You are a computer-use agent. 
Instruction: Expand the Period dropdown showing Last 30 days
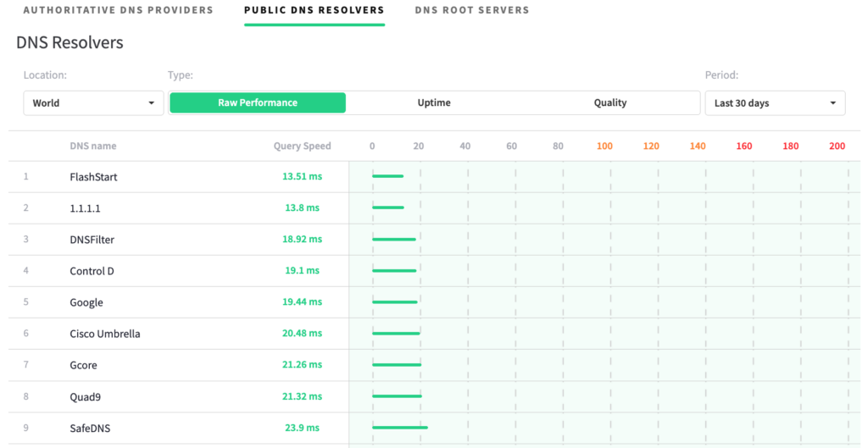click(775, 102)
